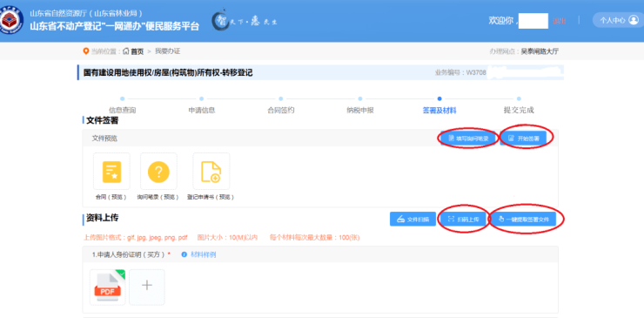Click the 文件预览 label

(104, 139)
